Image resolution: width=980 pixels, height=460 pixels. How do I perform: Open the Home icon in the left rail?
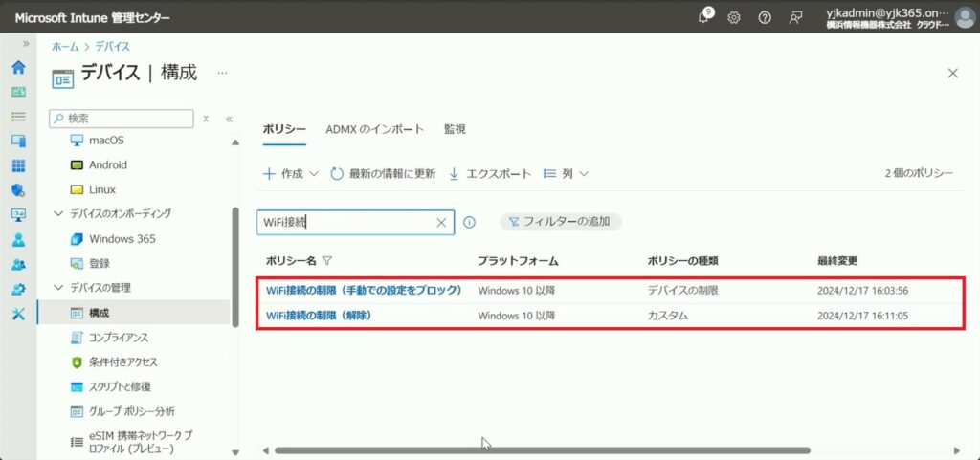point(19,67)
